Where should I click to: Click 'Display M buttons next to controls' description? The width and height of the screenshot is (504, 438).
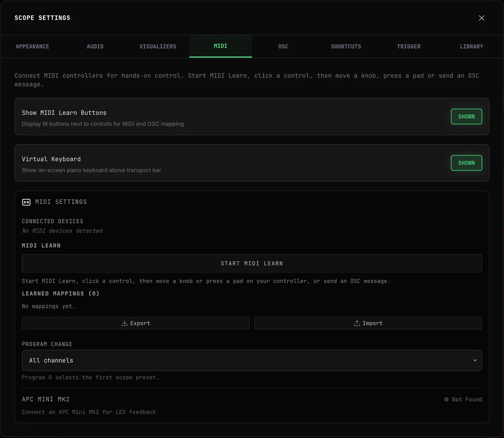[x=103, y=124]
